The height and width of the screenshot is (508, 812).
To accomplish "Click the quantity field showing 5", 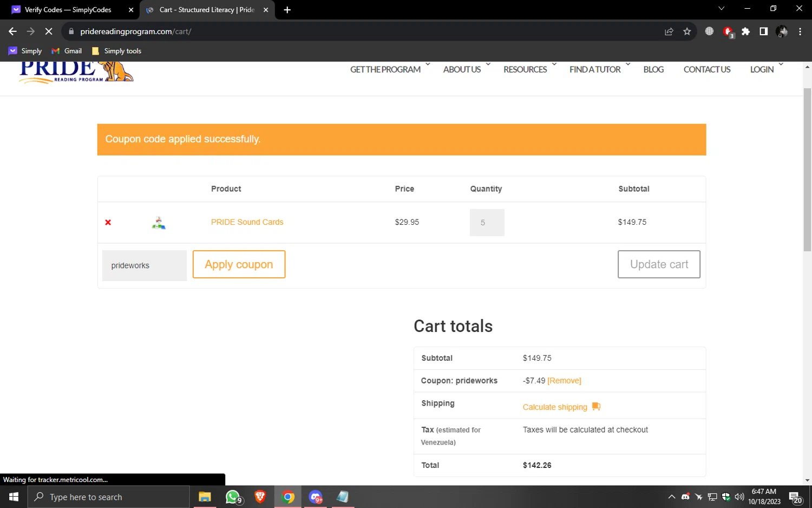I will 487,223.
